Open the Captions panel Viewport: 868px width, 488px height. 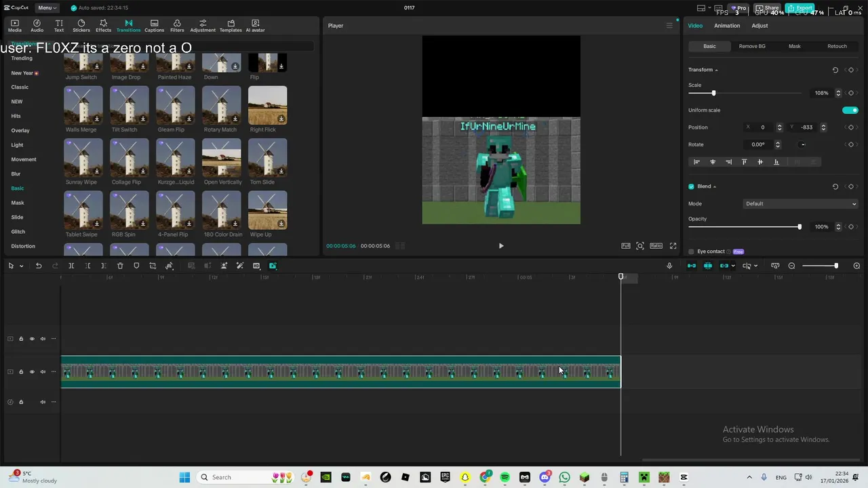point(154,26)
